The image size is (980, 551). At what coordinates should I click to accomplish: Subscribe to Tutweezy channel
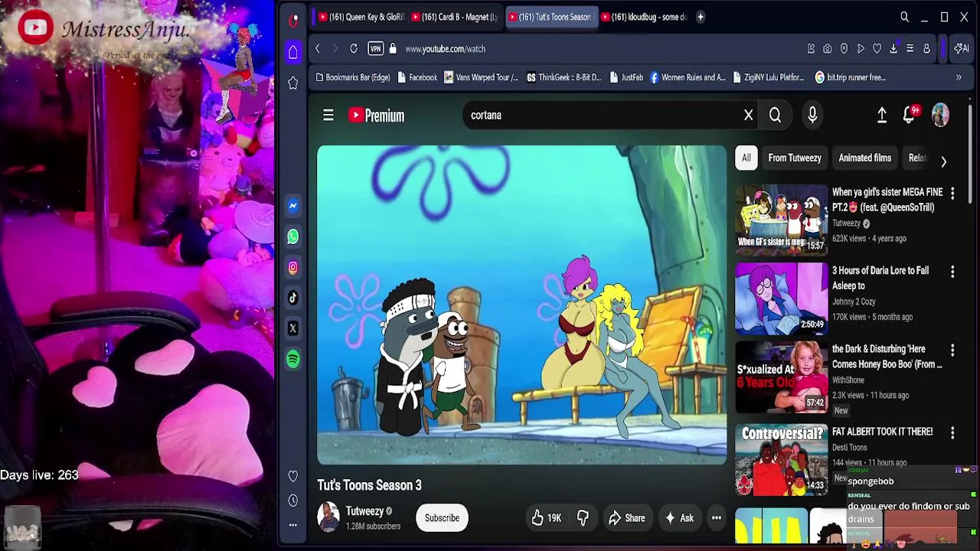pyautogui.click(x=442, y=518)
